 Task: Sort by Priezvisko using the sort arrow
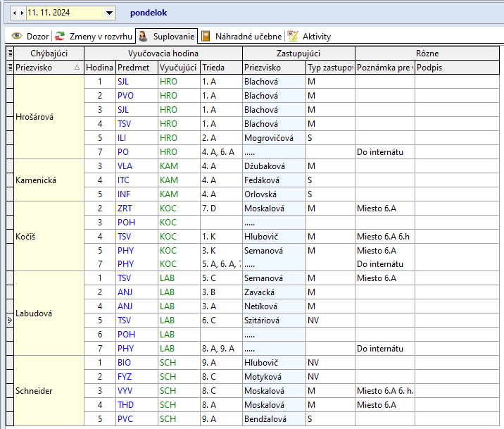point(77,68)
